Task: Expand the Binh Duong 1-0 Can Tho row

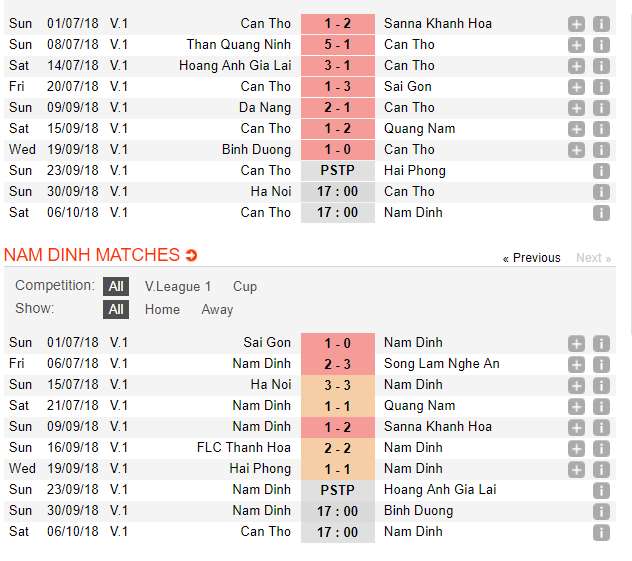Action: (x=576, y=149)
